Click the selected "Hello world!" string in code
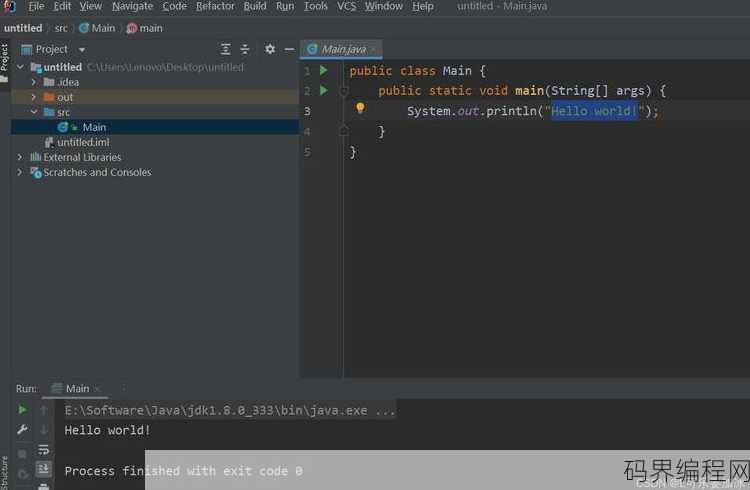The image size is (750, 490). coord(595,111)
